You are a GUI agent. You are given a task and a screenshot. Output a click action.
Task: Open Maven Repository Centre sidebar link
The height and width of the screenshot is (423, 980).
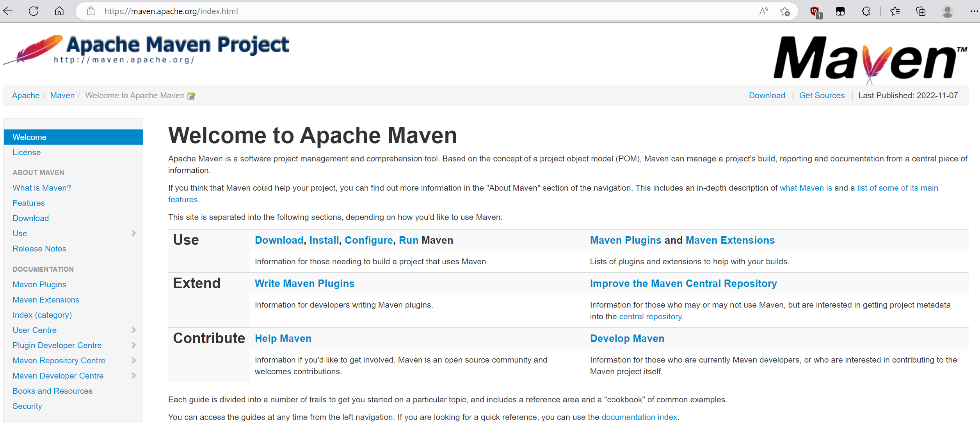(x=59, y=361)
